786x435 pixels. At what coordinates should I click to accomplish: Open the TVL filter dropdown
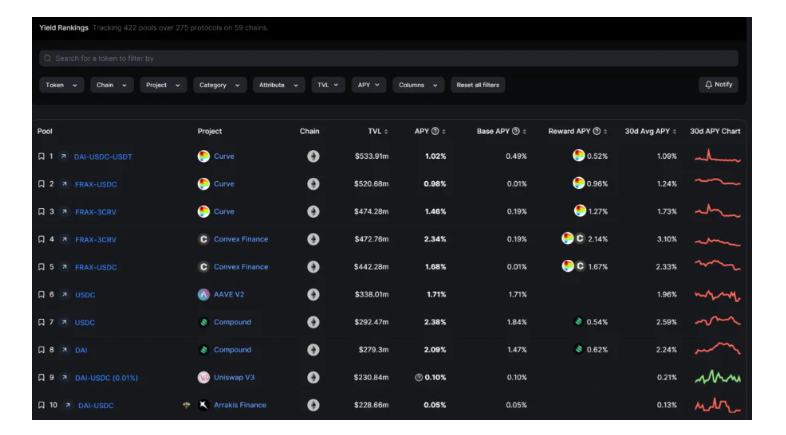pos(328,85)
